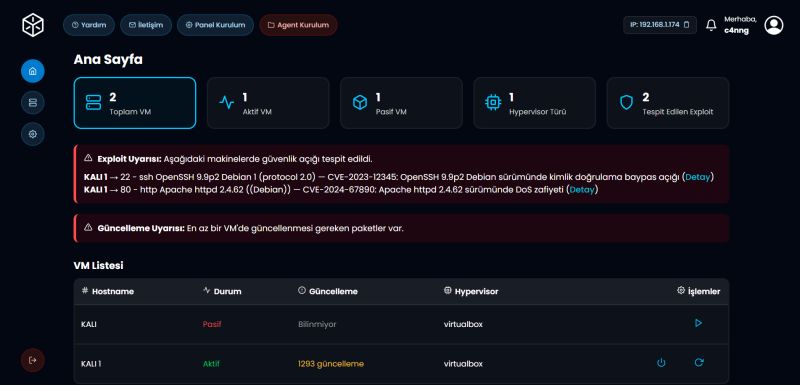
Task: Click the Hypervisor column header
Action: click(471, 291)
